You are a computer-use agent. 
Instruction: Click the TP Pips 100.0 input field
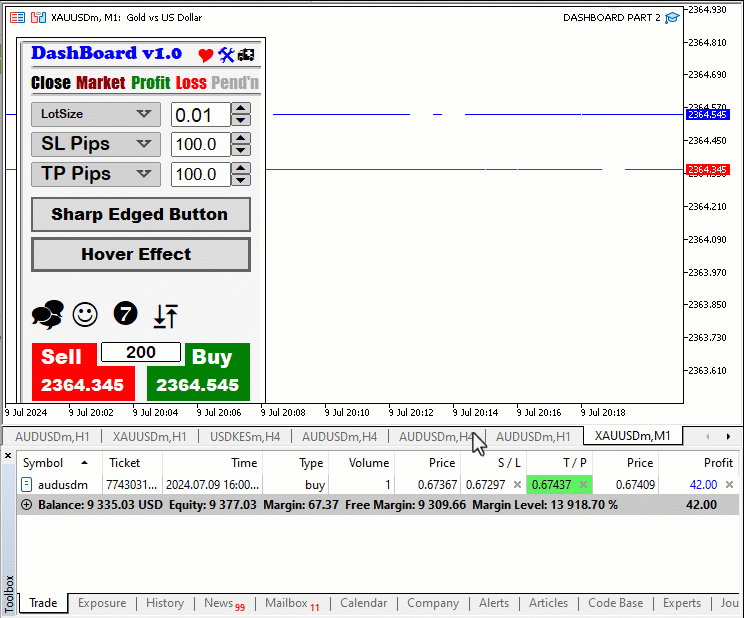coord(201,174)
